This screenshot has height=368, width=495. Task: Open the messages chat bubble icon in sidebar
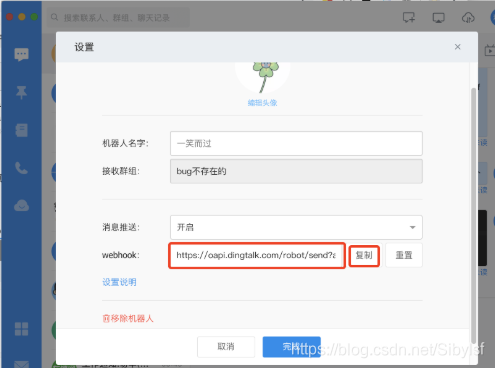[x=22, y=54]
